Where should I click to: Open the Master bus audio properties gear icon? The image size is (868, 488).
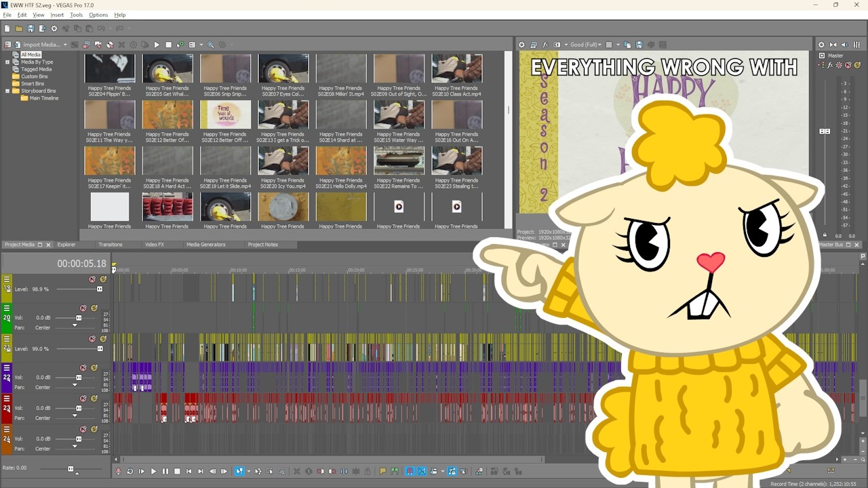(821, 45)
